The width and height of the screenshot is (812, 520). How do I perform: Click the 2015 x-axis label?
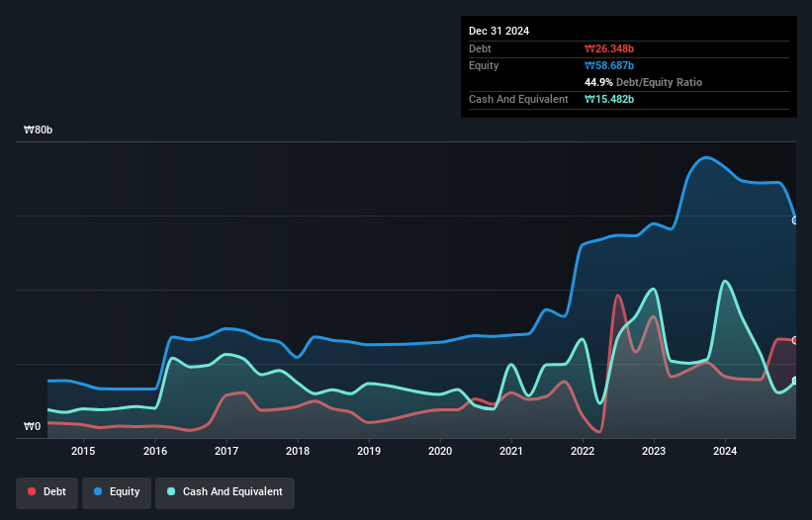point(83,451)
